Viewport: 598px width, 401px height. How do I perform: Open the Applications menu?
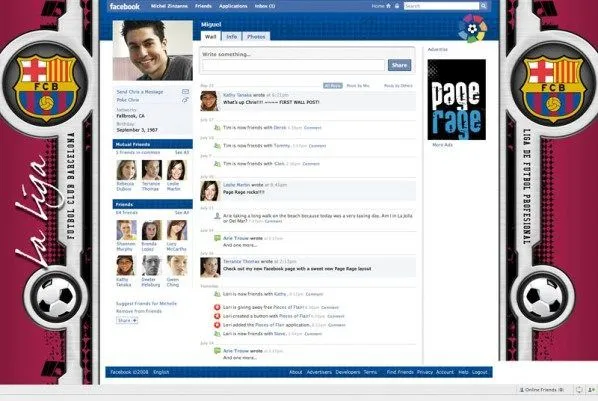(x=233, y=6)
